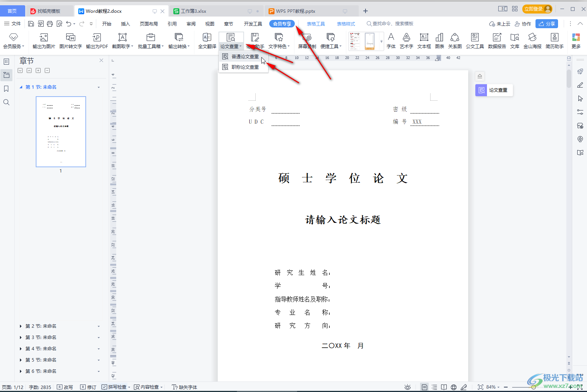The image size is (587, 392).
Task: Click the 输出为图片 export icon
Action: pos(44,41)
